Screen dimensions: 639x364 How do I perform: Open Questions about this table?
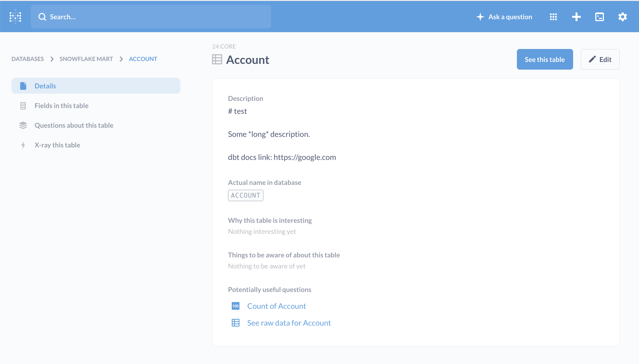pos(74,125)
